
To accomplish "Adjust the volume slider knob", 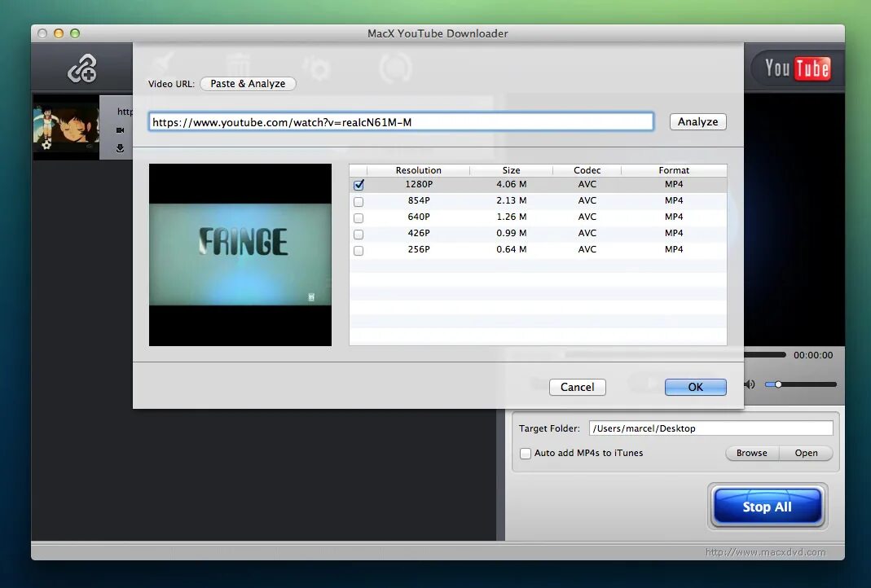I will (778, 384).
